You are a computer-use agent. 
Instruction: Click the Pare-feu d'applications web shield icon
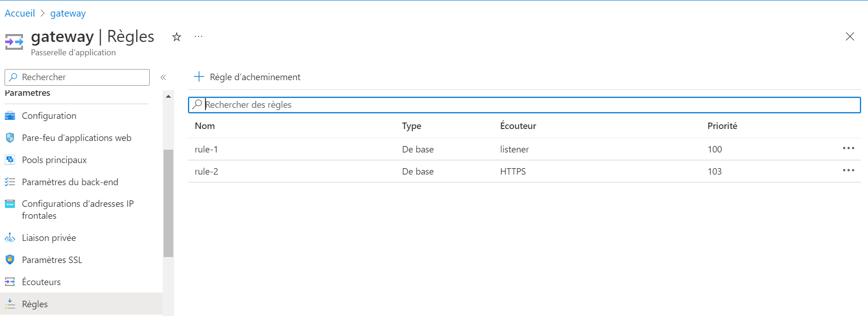tap(10, 138)
